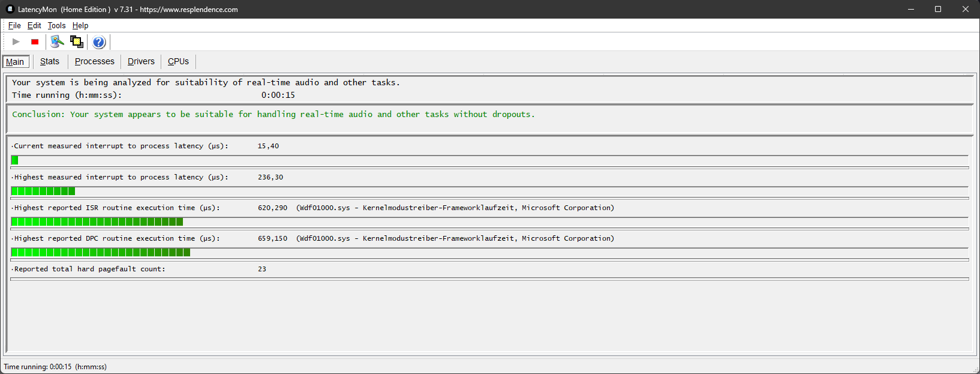Image resolution: width=980 pixels, height=374 pixels.
Task: Click 'Current measured interrupt to process latency' label
Action: [121, 146]
